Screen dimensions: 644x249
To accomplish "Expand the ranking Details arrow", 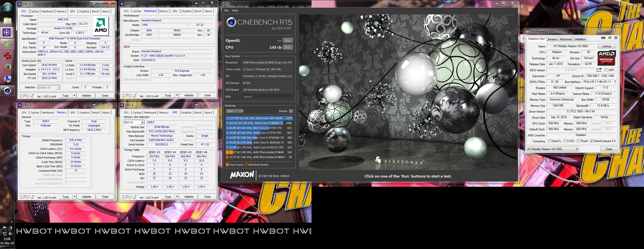I will point(291,111).
